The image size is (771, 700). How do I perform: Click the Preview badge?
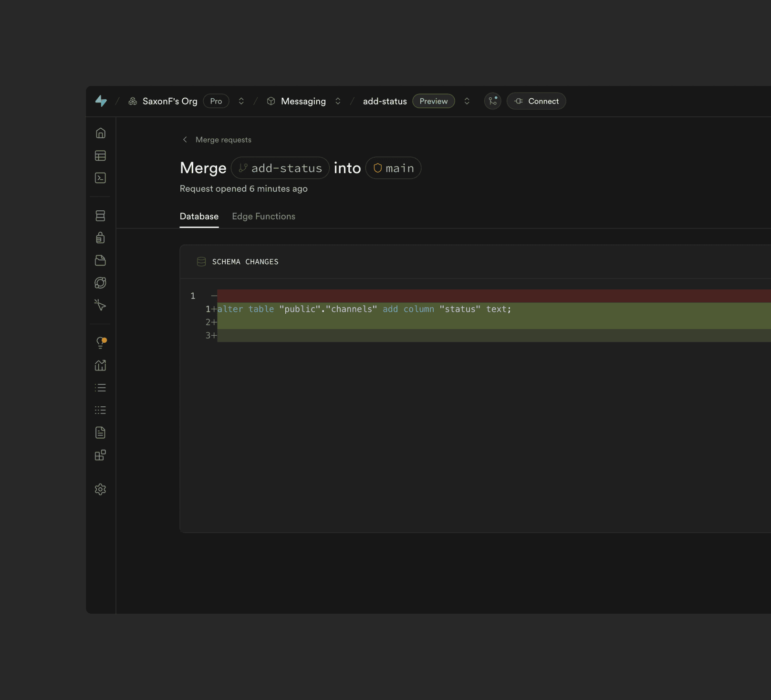click(434, 101)
